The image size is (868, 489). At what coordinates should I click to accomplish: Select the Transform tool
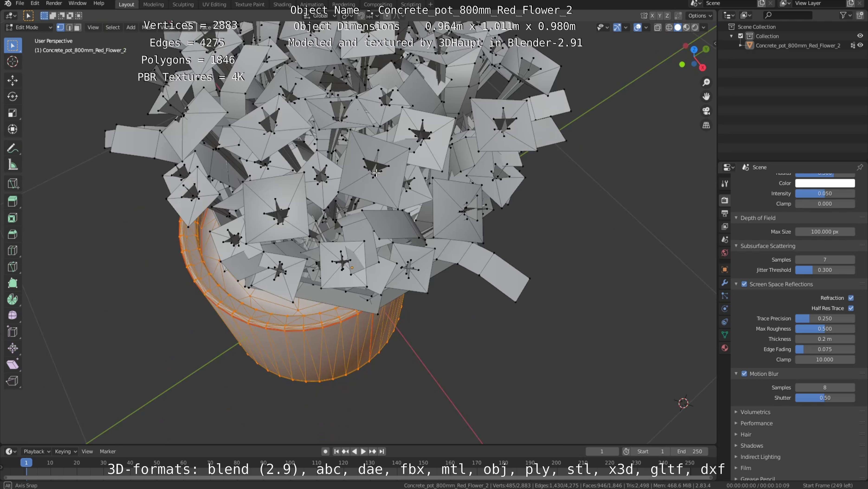tap(13, 129)
